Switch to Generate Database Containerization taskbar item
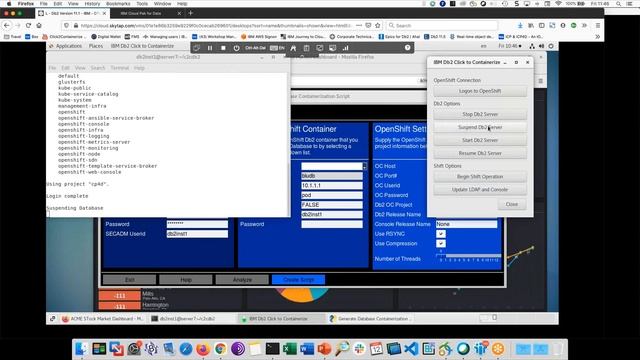640x360 pixels. 371,318
